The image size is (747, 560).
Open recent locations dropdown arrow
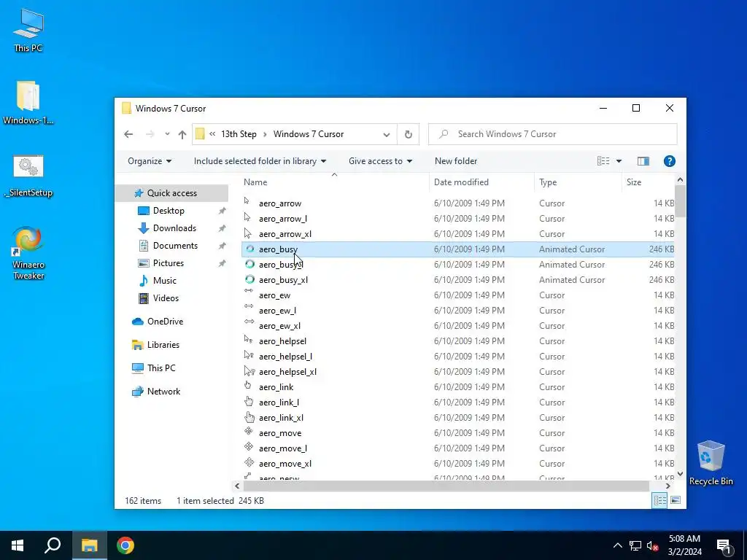click(167, 134)
